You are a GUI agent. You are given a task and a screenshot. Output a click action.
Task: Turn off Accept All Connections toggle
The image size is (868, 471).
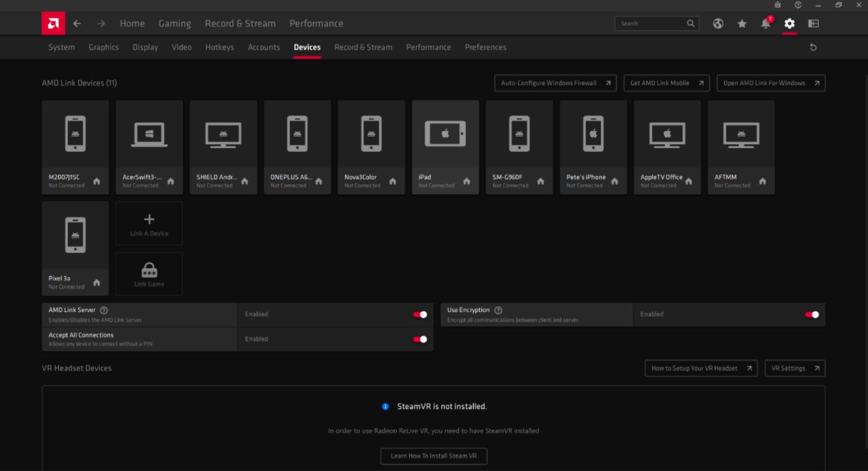tap(420, 339)
